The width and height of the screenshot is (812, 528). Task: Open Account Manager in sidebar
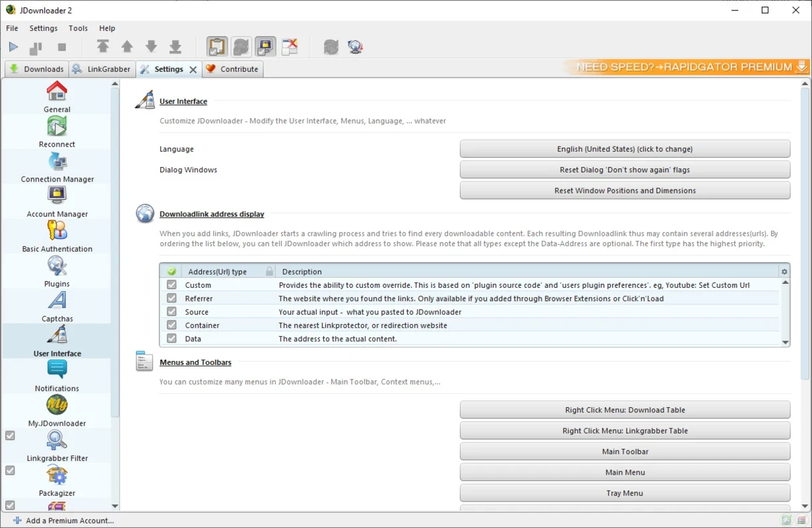click(x=57, y=202)
